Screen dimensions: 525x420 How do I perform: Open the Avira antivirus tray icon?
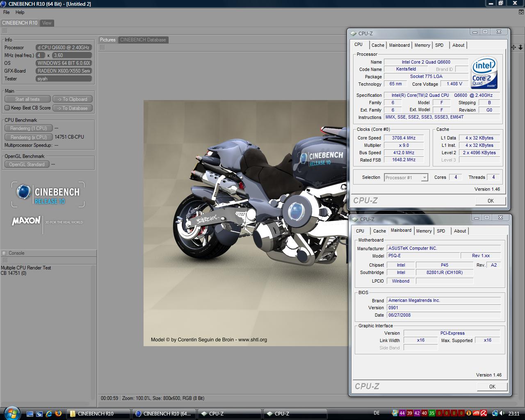484,413
